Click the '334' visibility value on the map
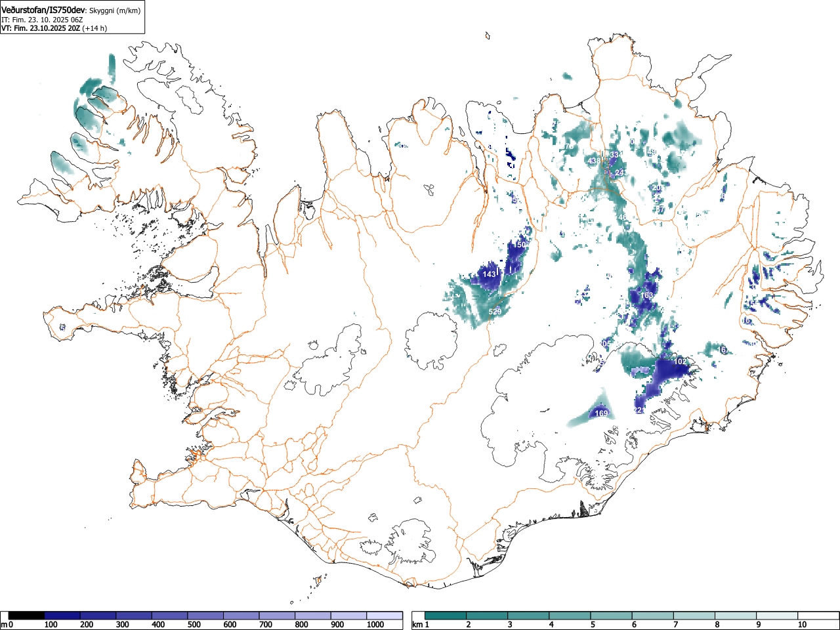Viewport: 840px width, 630px height. tap(616, 155)
